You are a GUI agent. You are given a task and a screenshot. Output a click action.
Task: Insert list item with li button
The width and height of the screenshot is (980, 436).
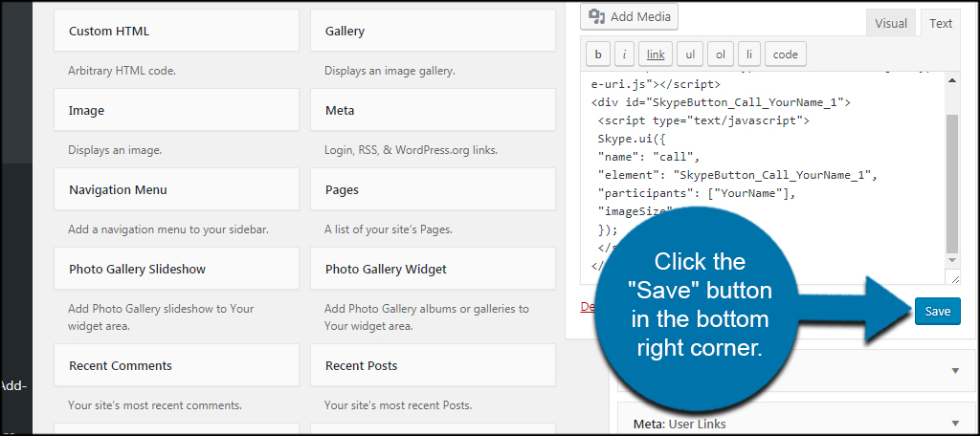749,54
